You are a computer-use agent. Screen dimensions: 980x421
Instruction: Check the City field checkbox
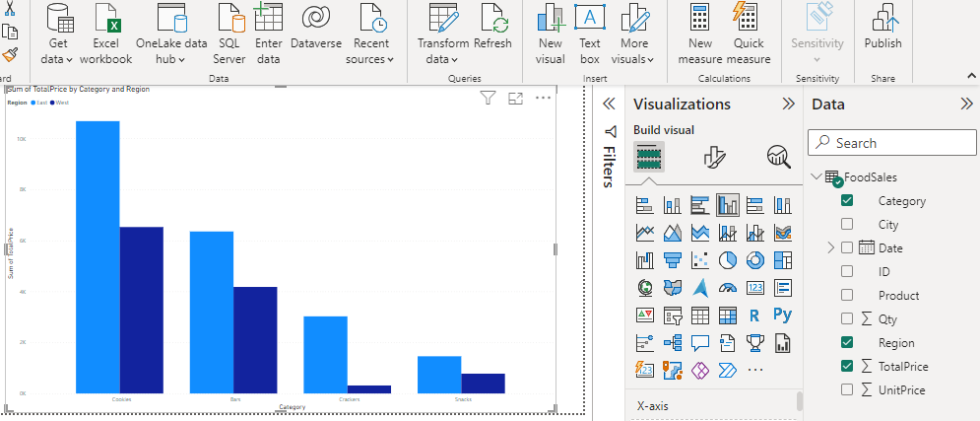pos(847,224)
